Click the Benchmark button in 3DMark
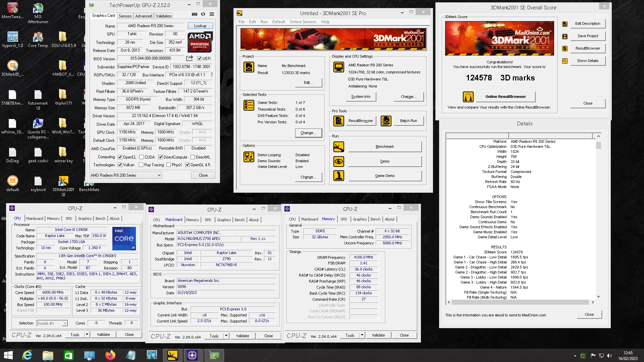Image resolution: width=644 pixels, height=362 pixels. coord(385,147)
